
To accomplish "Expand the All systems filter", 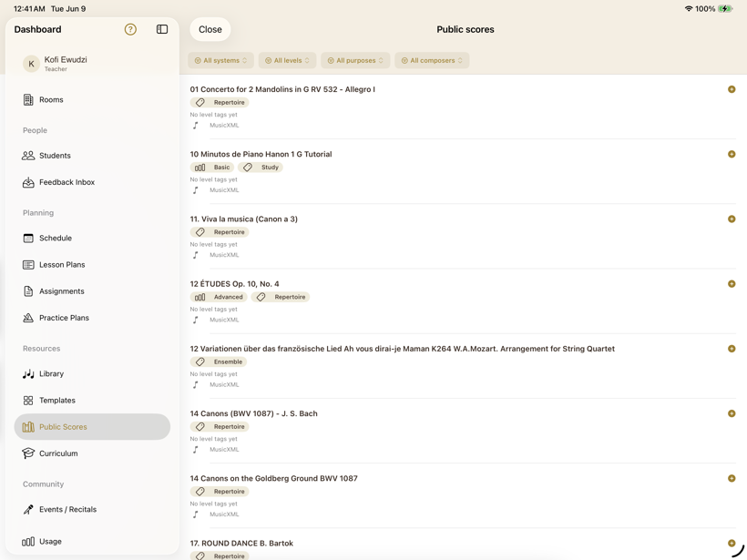I will pyautogui.click(x=220, y=60).
